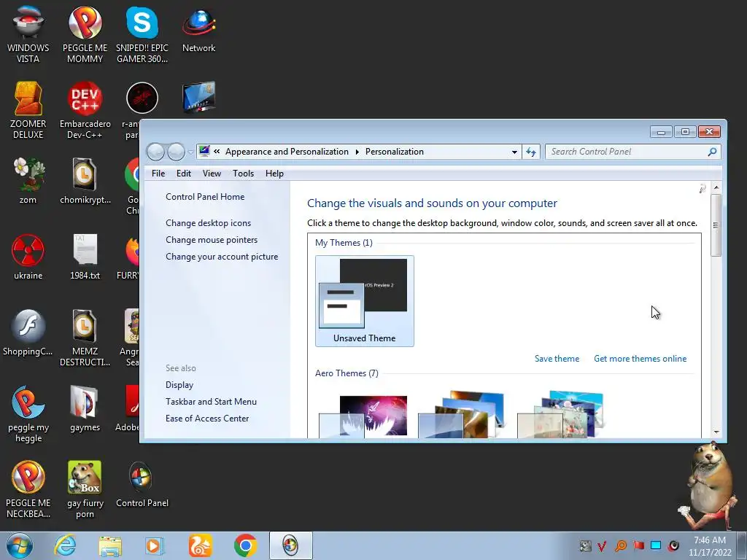
Task: Select the Network desktop icon
Action: pyautogui.click(x=198, y=29)
